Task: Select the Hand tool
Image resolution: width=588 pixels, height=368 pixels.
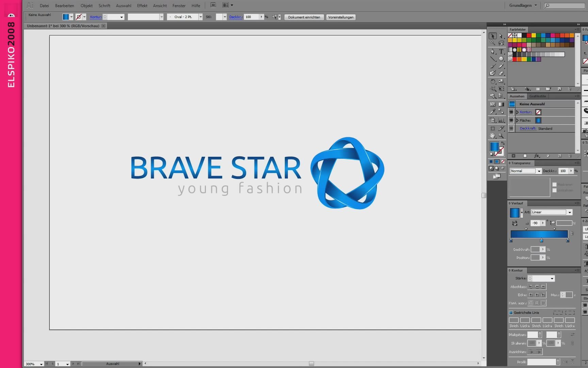Action: tap(492, 136)
